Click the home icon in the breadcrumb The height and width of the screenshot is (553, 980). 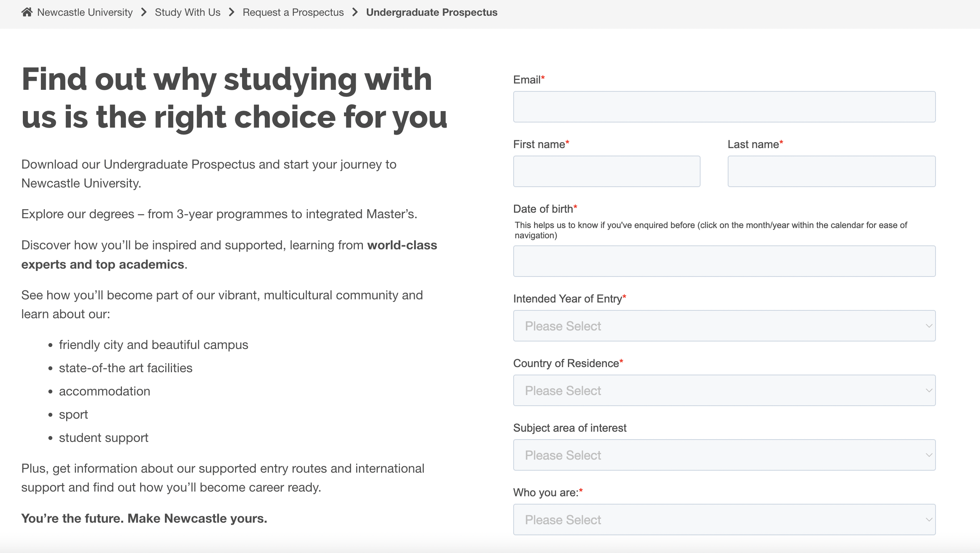(27, 12)
